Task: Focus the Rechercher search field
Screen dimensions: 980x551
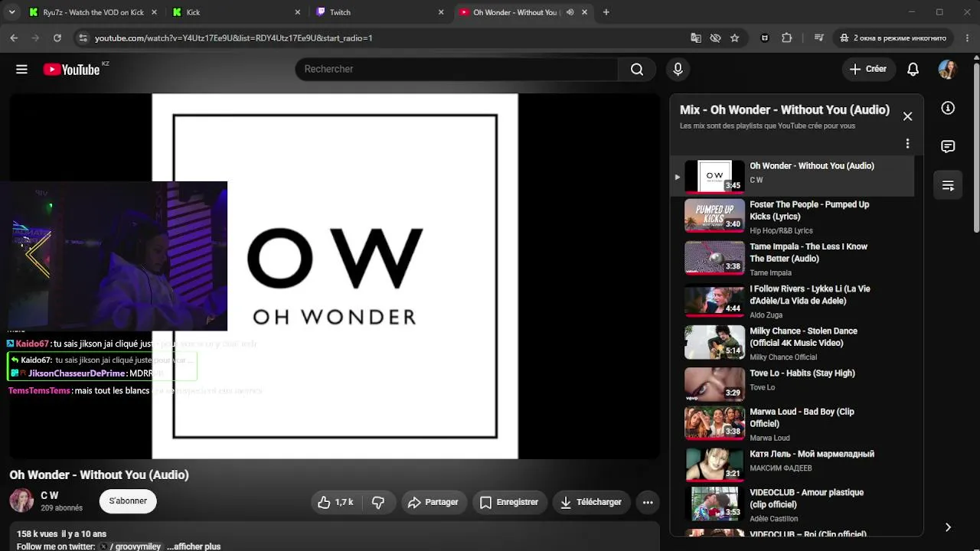Action: 456,69
